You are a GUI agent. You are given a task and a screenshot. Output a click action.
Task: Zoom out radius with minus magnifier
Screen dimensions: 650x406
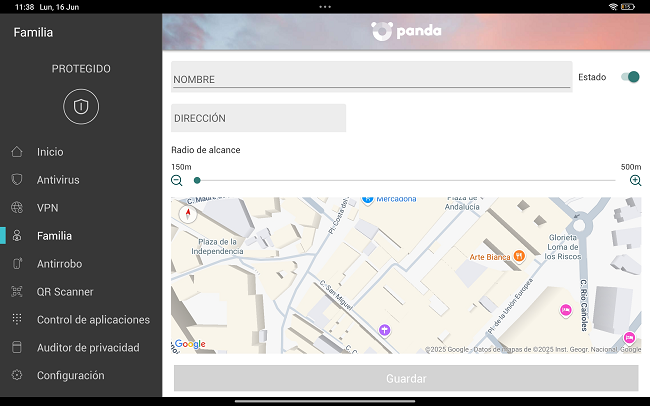pyautogui.click(x=177, y=180)
